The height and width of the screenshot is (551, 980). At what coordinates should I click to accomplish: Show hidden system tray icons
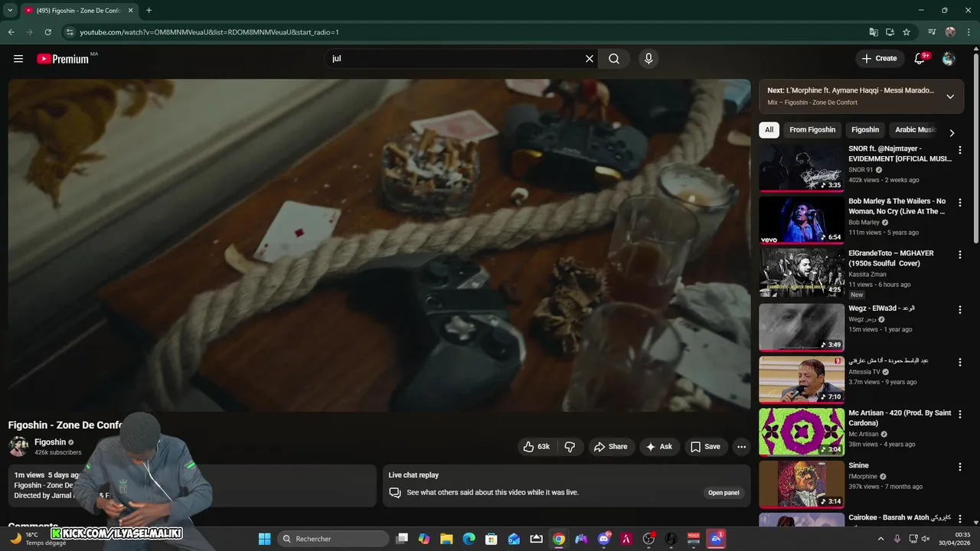[880, 539]
